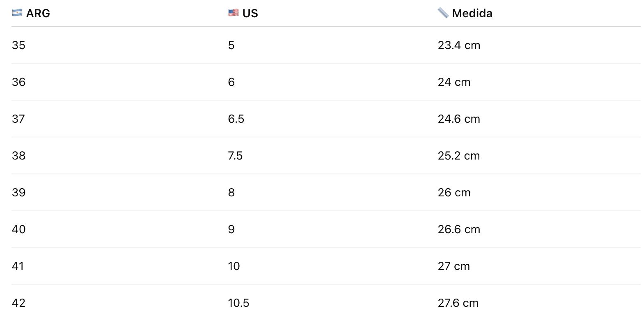Click the ruler icon beside Medida

443,13
